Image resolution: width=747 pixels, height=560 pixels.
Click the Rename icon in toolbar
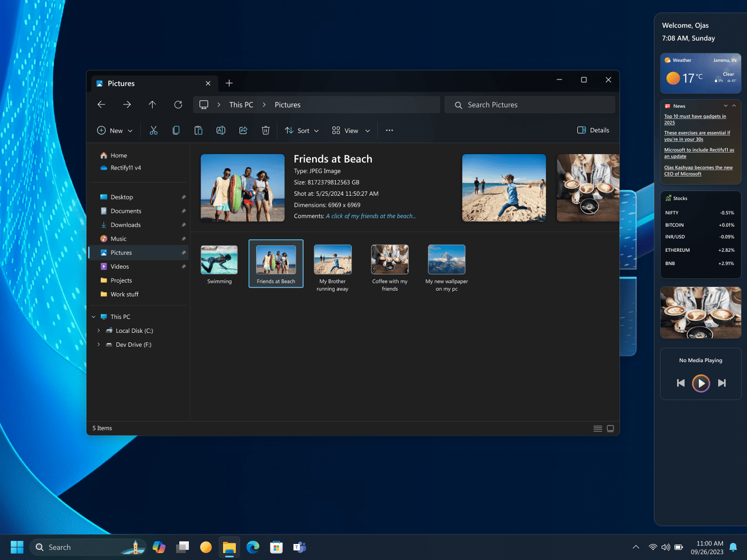(x=221, y=131)
